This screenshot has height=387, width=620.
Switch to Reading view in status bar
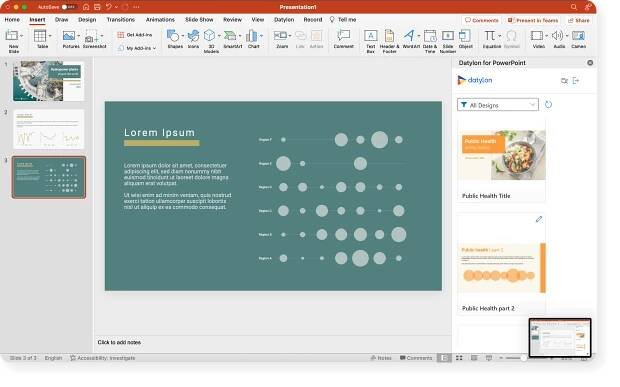pyautogui.click(x=474, y=358)
